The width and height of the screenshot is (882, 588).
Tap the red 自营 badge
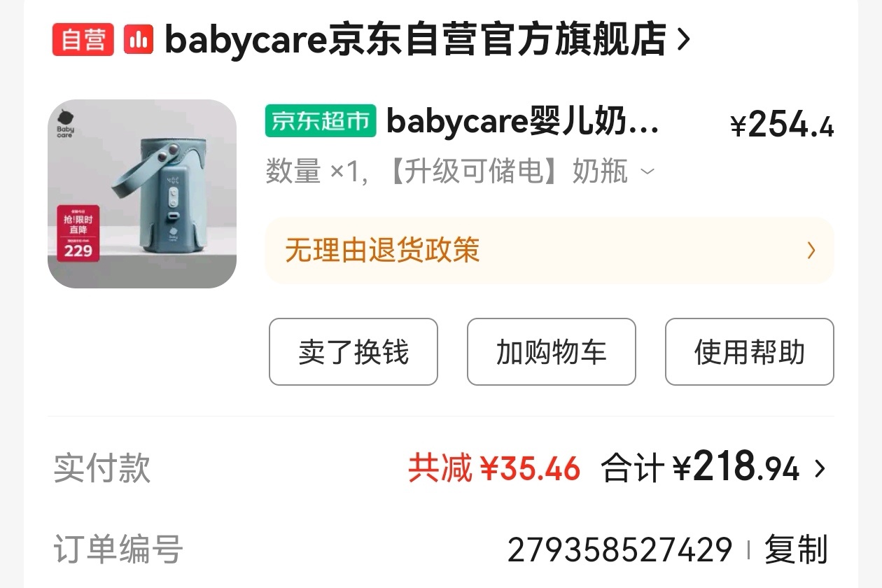(x=83, y=39)
